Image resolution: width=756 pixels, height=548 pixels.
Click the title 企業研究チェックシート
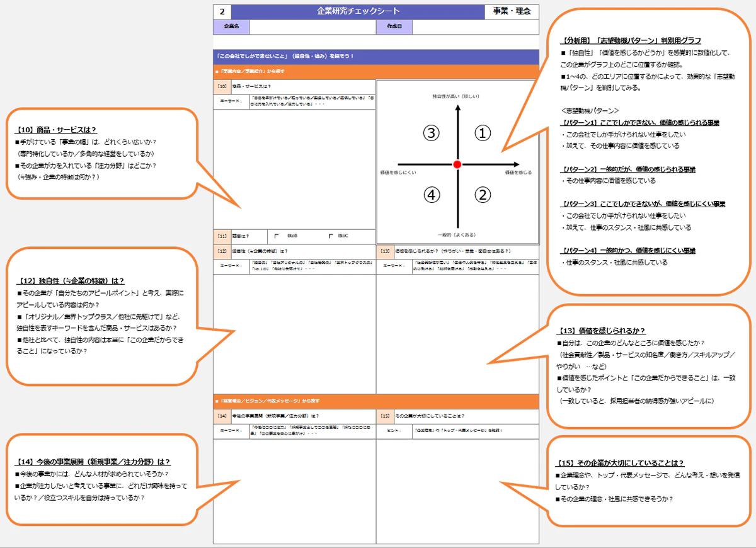[x=358, y=11]
